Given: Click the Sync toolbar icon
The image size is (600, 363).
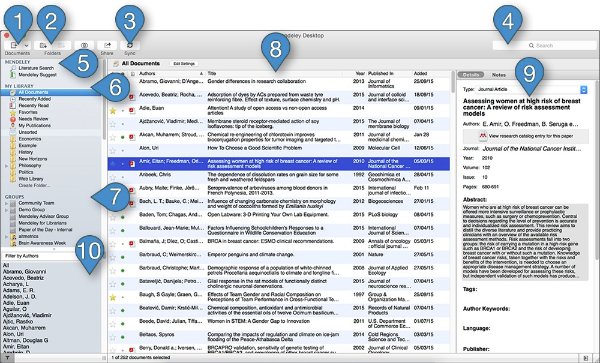Looking at the screenshot, I should 130,45.
